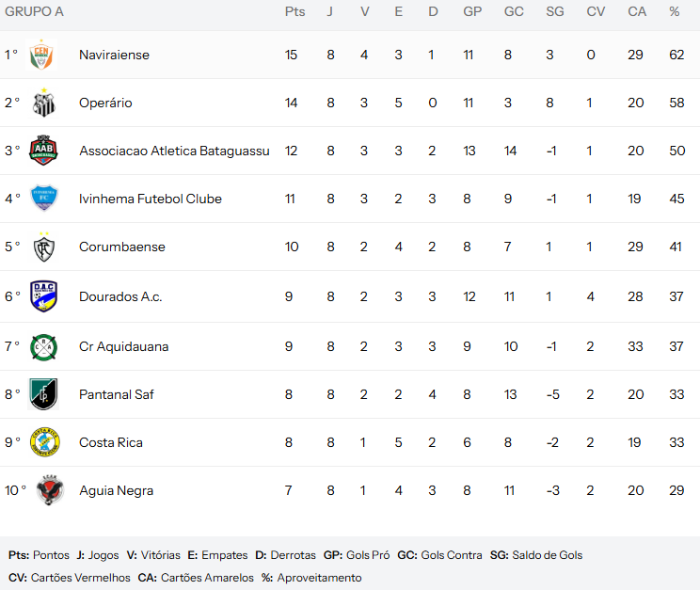Click the CA yellow cards column header
Image resolution: width=700 pixels, height=590 pixels.
(637, 11)
